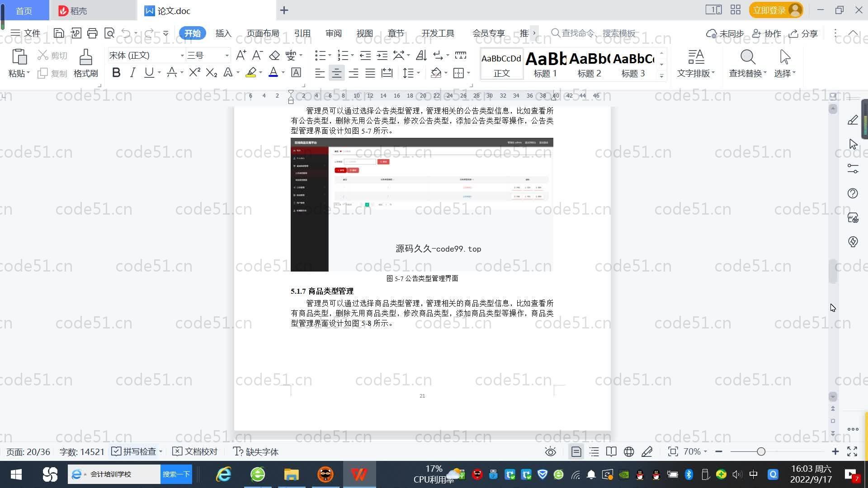The height and width of the screenshot is (488, 868).
Task: Decrease indent icon
Action: [365, 55]
